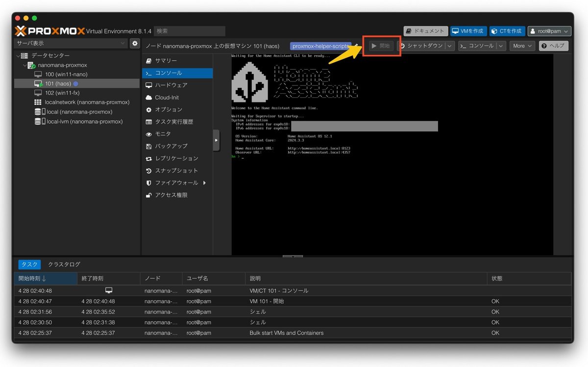This screenshot has height=367, width=588.
Task: Open the root@pam user menu
Action: click(x=549, y=31)
